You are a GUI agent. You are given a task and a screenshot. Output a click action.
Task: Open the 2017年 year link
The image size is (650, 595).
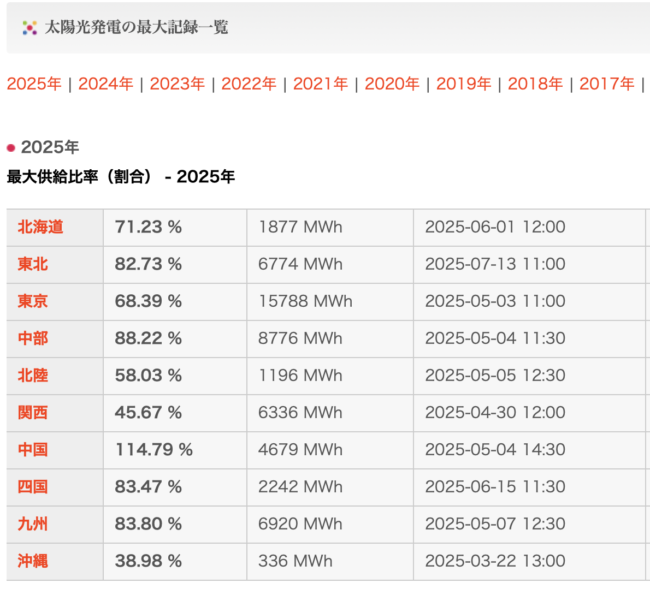click(606, 84)
